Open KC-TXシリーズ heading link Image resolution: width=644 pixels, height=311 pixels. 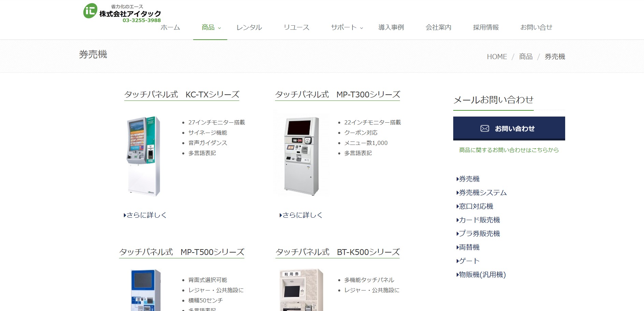[x=182, y=95]
